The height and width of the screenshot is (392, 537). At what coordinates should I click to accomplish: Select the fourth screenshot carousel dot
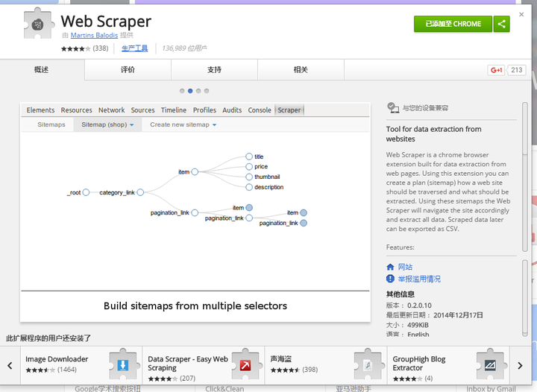[x=207, y=91]
